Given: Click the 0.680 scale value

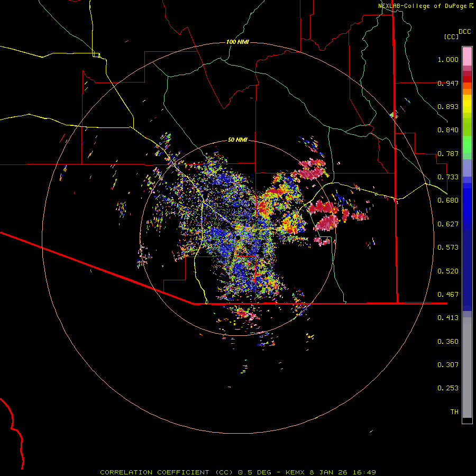Looking at the screenshot, I should 448,200.
